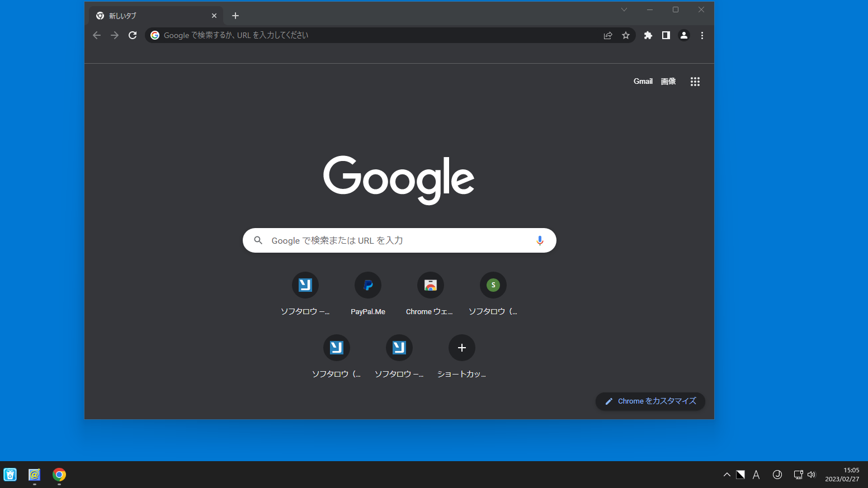868x488 pixels.
Task: Focus the Google search box
Action: [x=399, y=240]
